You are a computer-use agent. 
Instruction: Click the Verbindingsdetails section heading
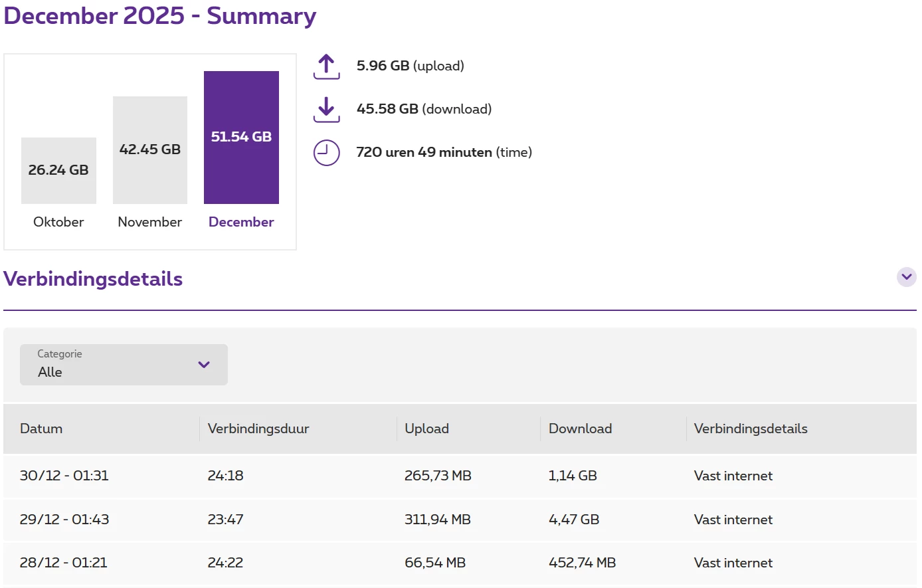coord(93,279)
